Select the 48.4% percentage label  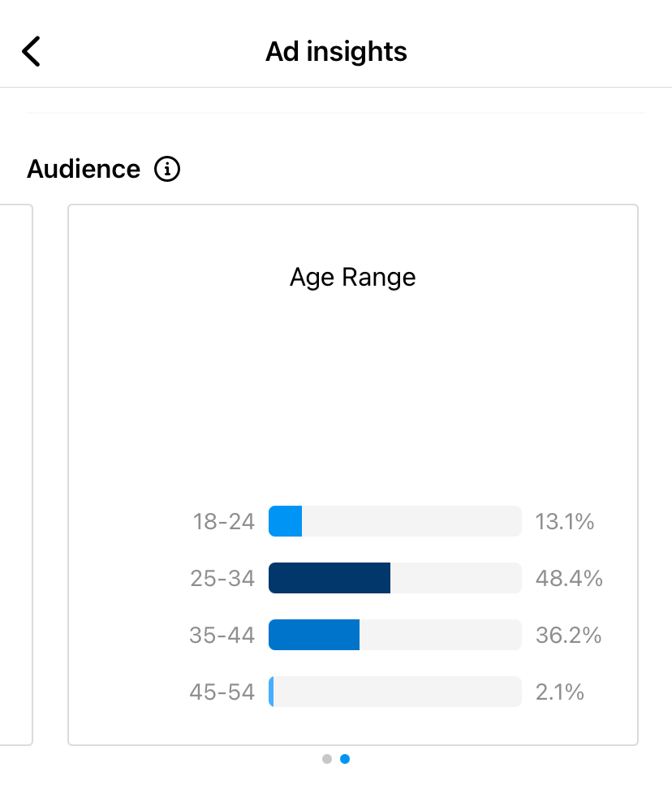point(568,578)
